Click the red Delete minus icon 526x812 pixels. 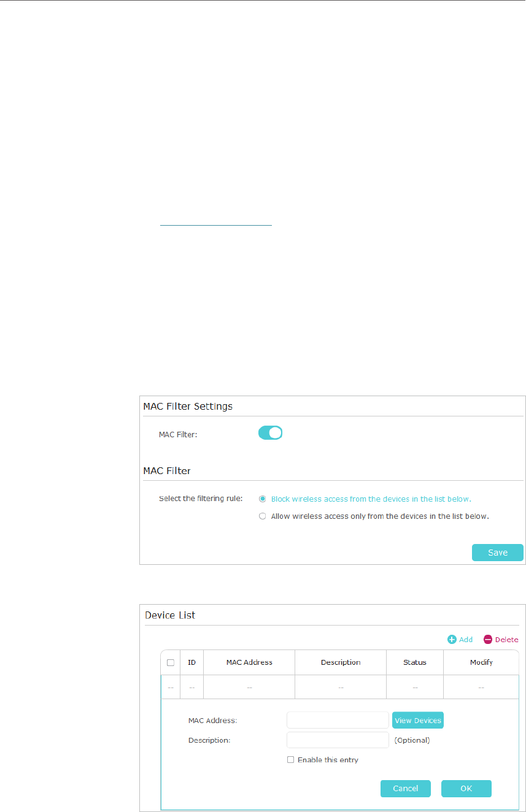[488, 640]
